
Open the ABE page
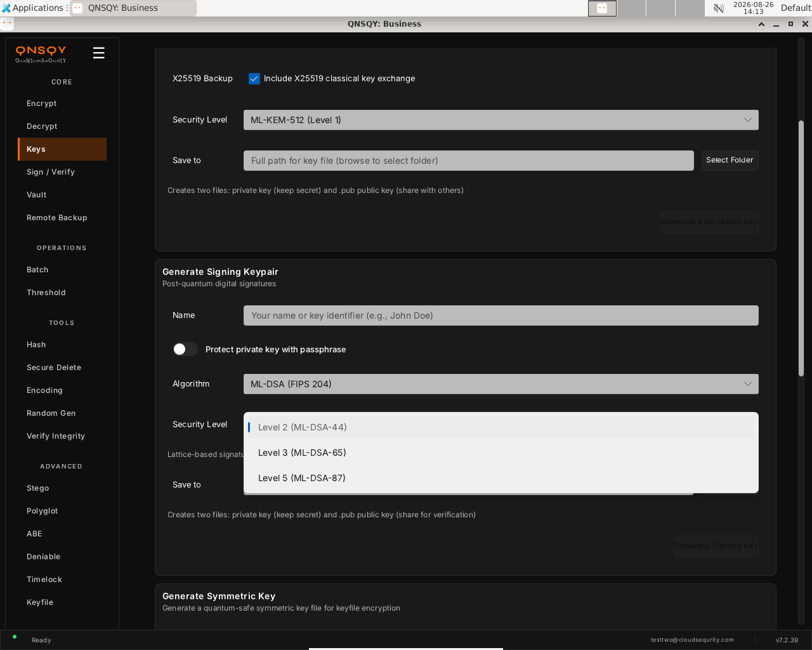(62, 534)
